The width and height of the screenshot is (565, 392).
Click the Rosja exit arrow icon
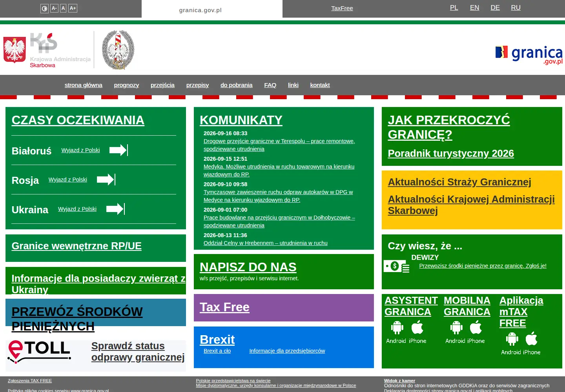(x=106, y=180)
